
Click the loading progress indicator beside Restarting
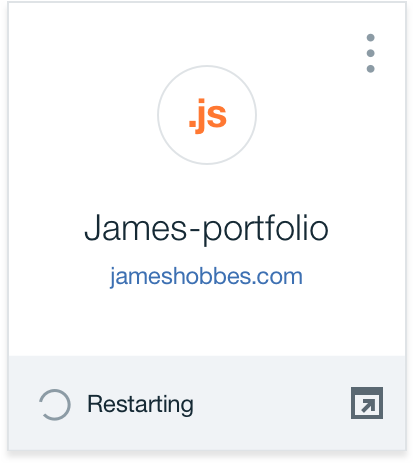click(x=55, y=404)
